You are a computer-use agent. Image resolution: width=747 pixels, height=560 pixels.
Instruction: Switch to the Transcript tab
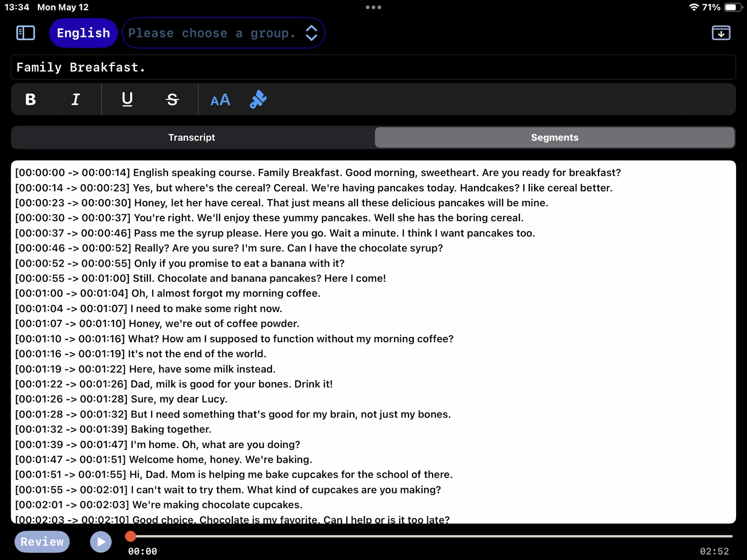tap(192, 137)
